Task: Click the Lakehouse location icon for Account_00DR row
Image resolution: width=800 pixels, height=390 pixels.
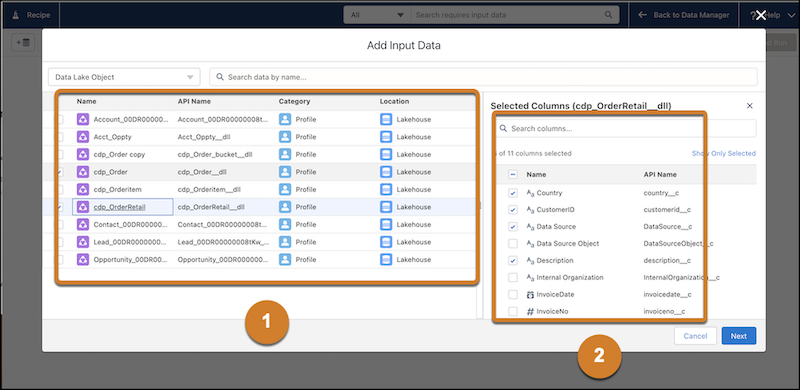Action: pyautogui.click(x=386, y=119)
